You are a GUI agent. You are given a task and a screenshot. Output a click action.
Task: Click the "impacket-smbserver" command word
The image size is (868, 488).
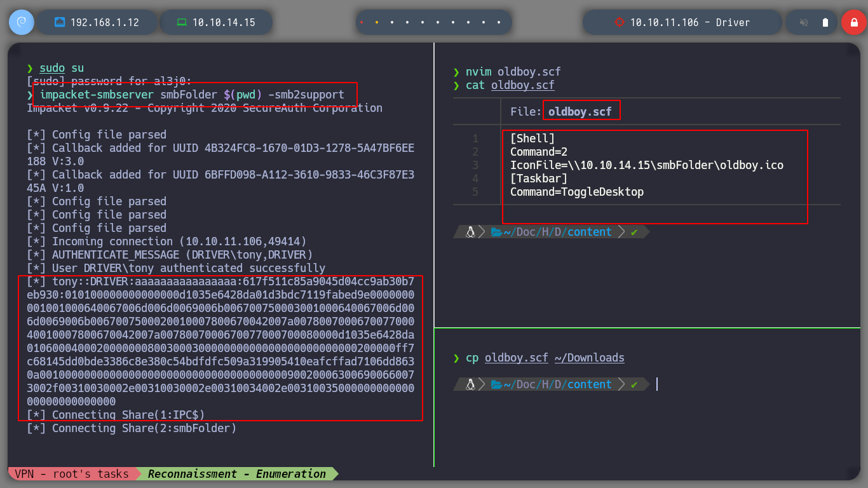click(x=97, y=95)
